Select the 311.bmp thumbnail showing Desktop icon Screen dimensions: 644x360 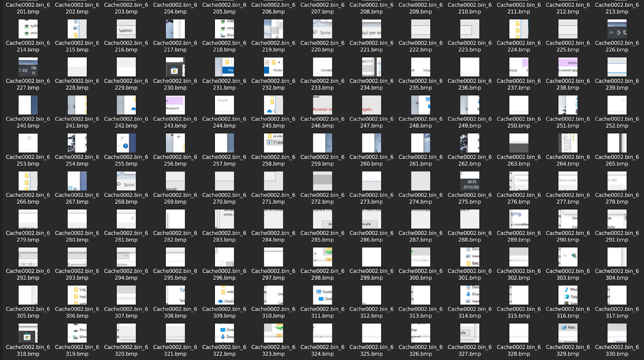click(322, 295)
